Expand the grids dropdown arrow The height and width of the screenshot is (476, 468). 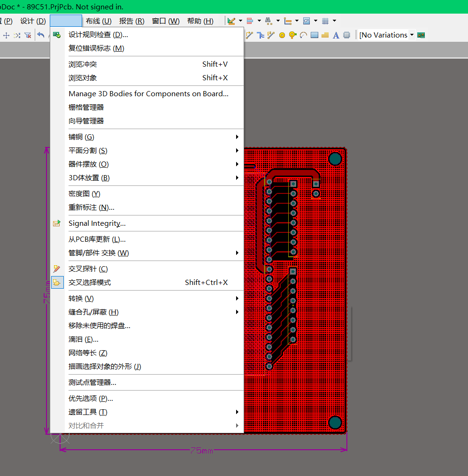point(335,21)
